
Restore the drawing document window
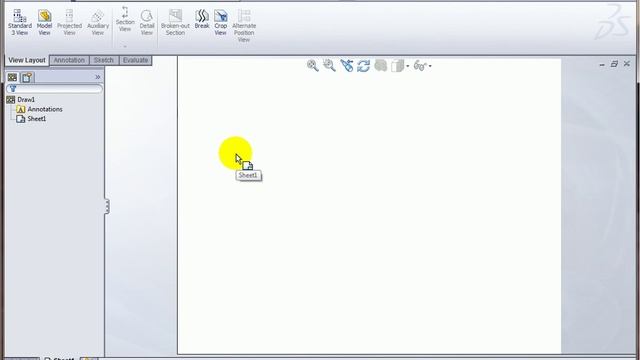(x=614, y=64)
